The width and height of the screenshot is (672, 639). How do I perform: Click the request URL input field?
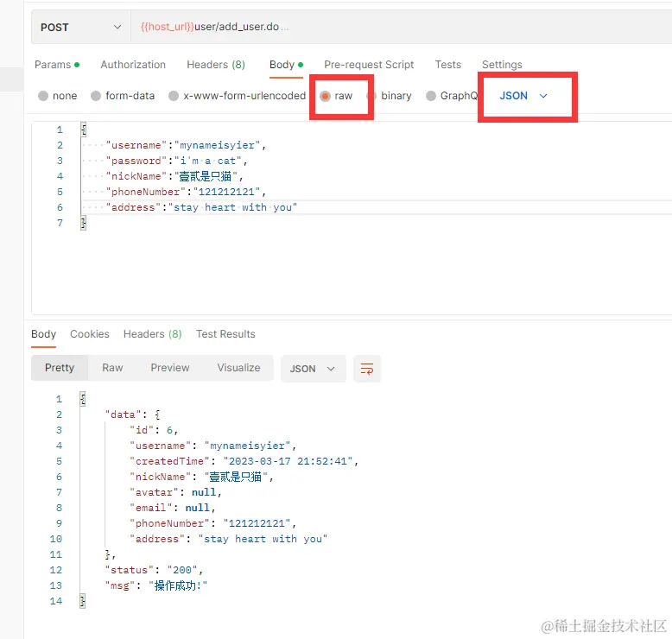(x=401, y=27)
